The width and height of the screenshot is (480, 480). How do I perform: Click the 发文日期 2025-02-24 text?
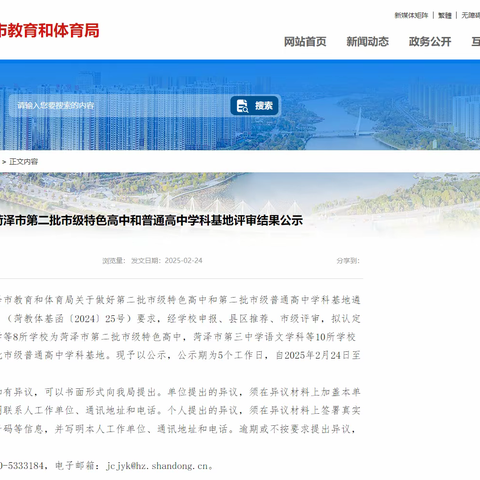(167, 261)
